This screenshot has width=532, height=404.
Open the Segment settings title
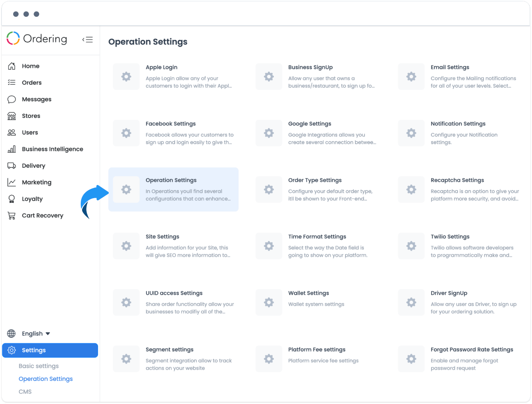coord(170,350)
